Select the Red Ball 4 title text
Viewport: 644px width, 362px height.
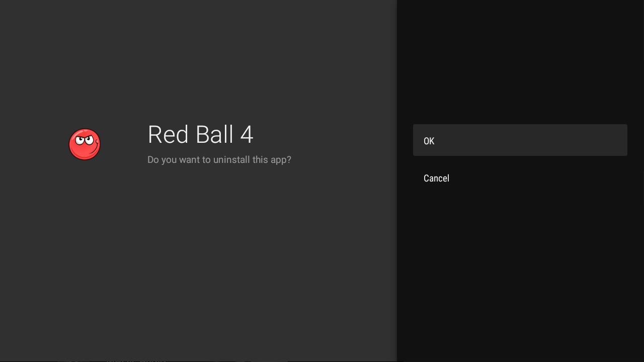(x=200, y=135)
